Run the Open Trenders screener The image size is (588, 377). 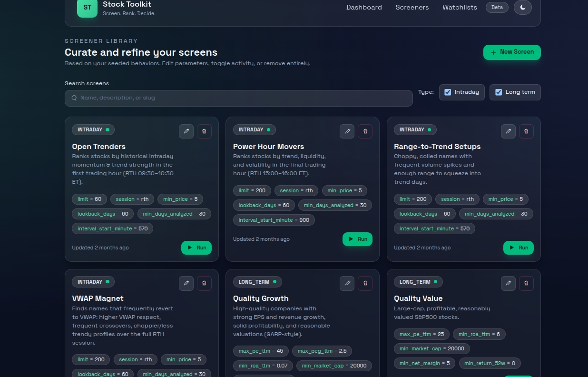pos(196,248)
